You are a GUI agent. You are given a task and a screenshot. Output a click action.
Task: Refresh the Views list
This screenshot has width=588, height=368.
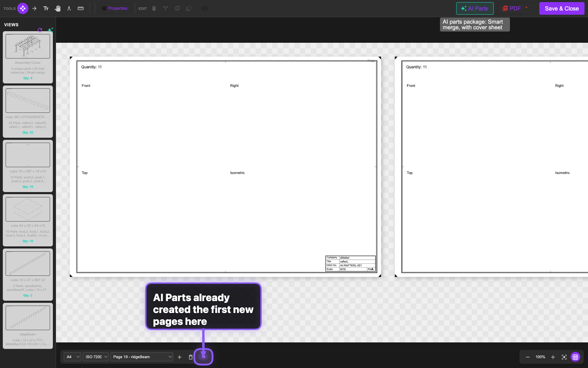(40, 30)
